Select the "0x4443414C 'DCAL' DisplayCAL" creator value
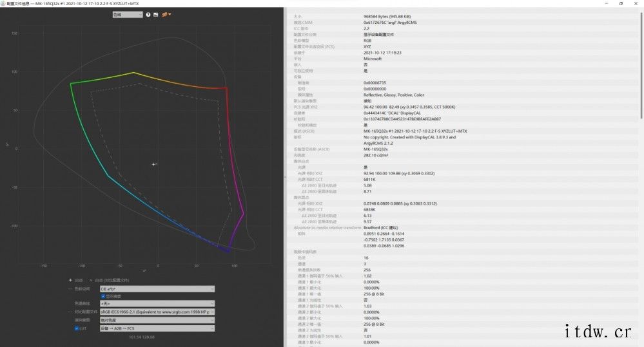644x347 pixels. pos(392,113)
